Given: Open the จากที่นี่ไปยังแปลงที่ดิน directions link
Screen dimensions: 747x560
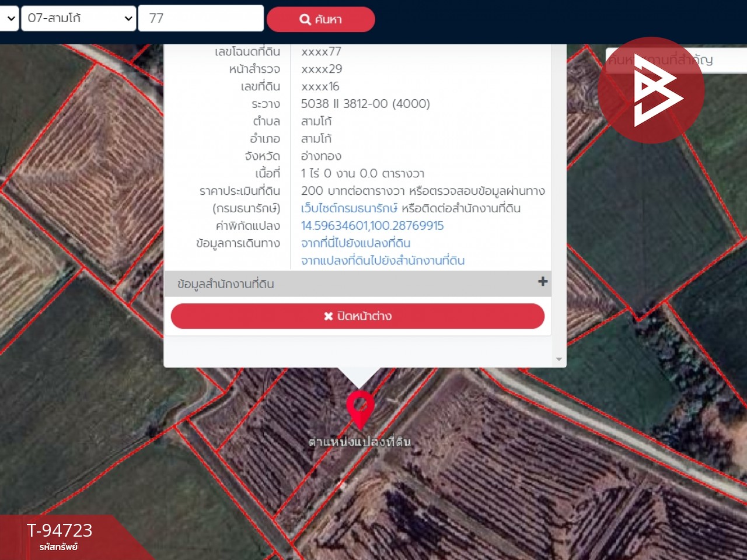Looking at the screenshot, I should tap(356, 243).
